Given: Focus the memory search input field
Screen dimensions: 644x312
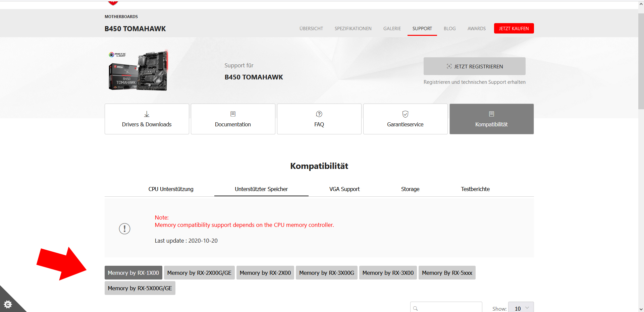Looking at the screenshot, I should [446, 308].
